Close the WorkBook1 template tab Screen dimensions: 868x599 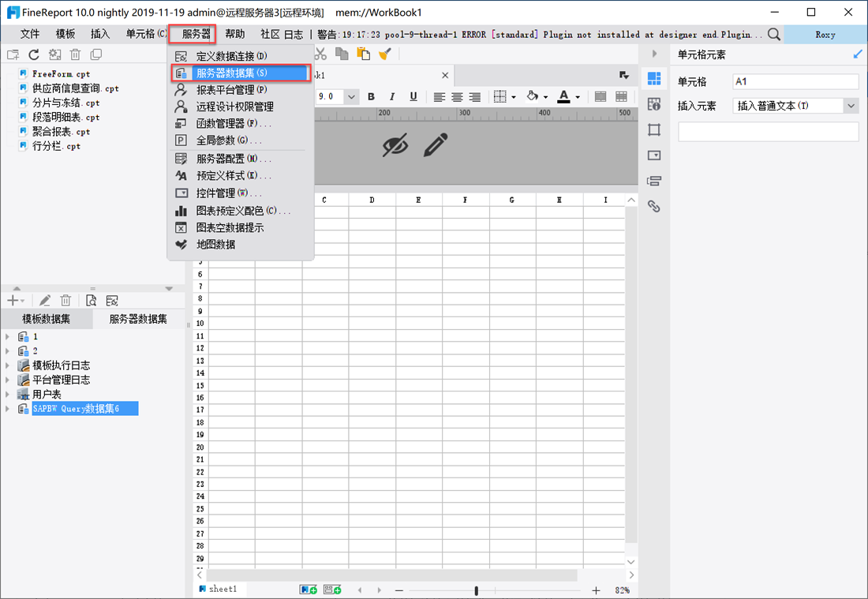point(445,75)
